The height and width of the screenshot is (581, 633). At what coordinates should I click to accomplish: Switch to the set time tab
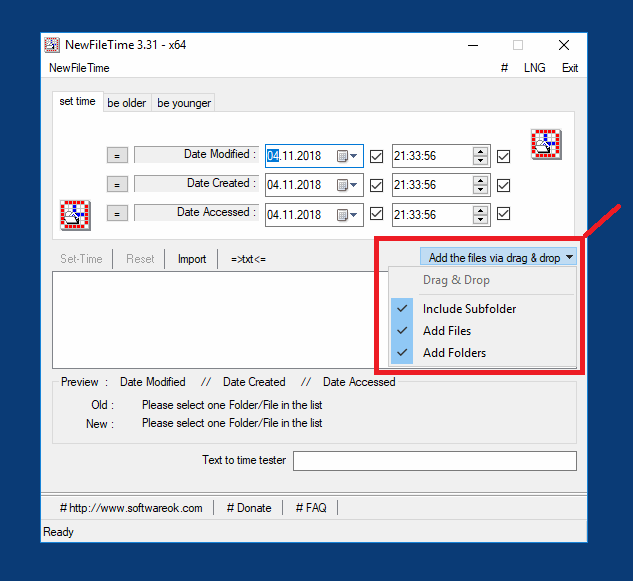point(78,101)
